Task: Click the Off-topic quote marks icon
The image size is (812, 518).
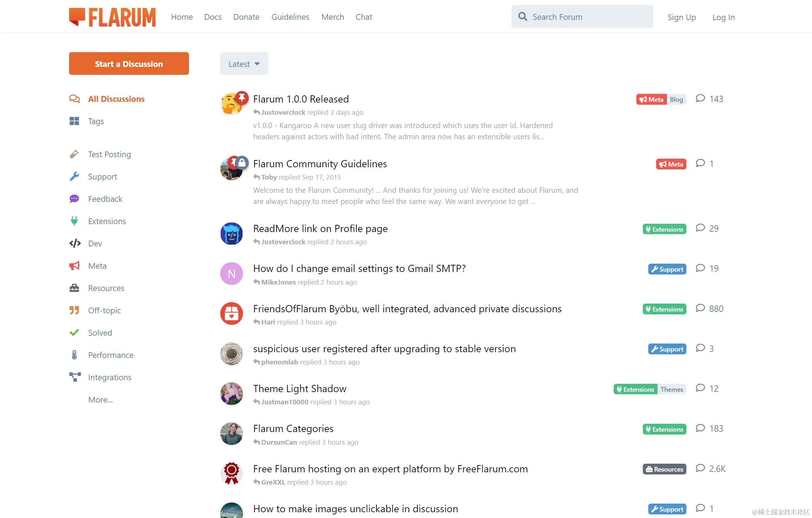Action: [74, 310]
